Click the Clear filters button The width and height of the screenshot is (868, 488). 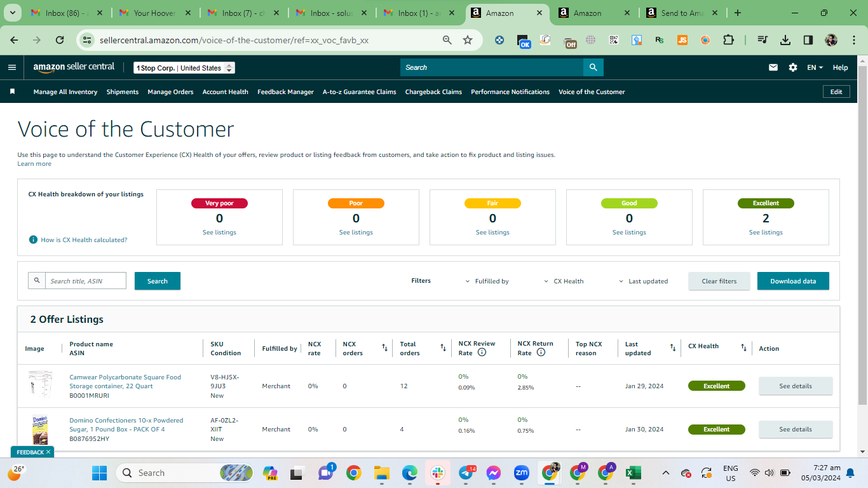click(719, 281)
